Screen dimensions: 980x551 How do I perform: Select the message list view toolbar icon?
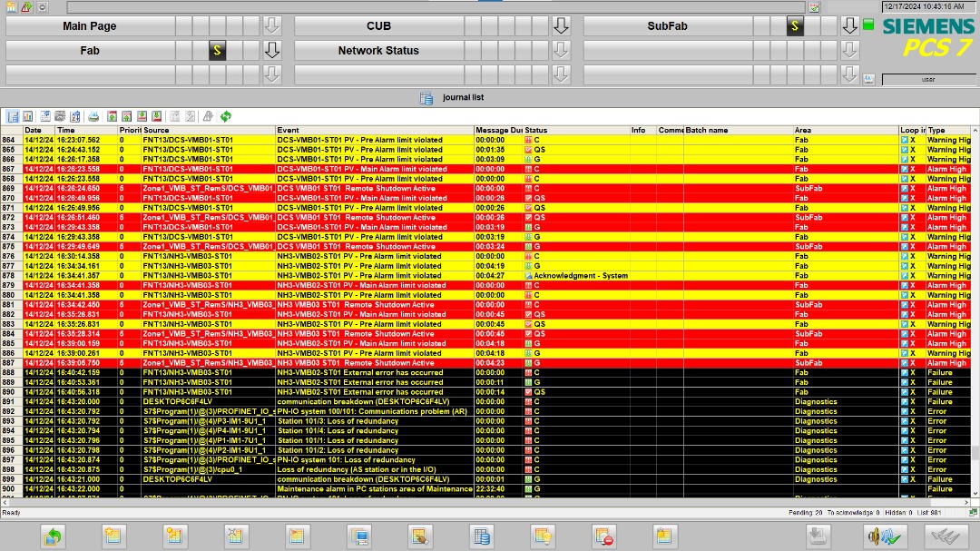coord(13,116)
